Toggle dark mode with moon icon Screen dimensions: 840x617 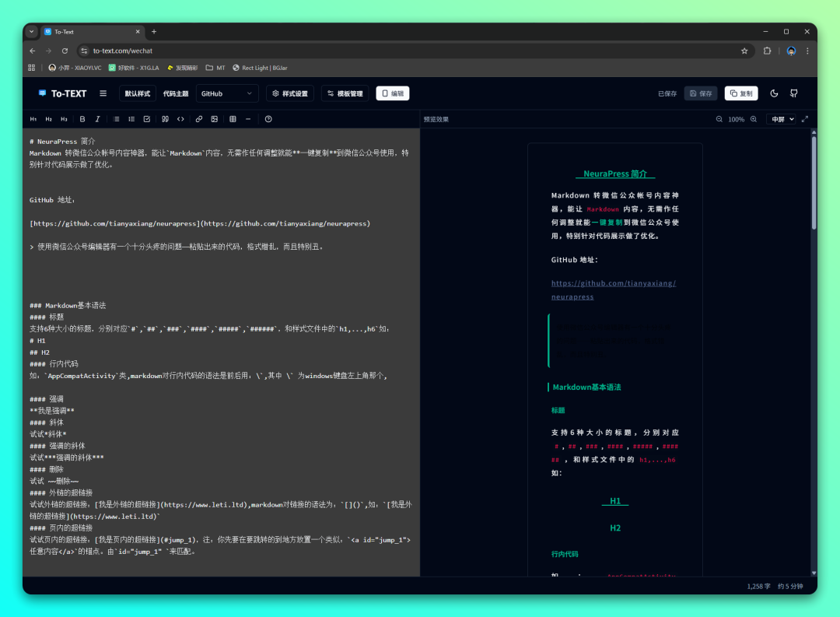click(x=774, y=93)
